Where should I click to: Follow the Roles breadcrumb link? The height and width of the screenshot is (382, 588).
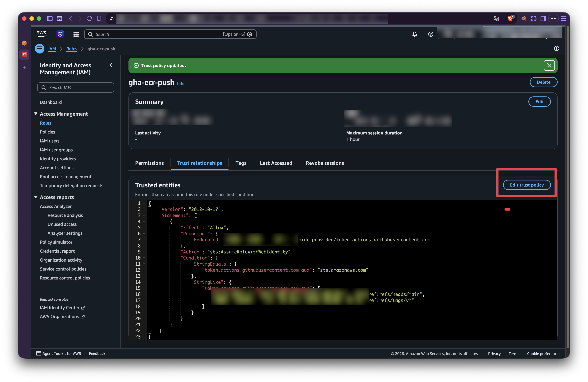(72, 49)
